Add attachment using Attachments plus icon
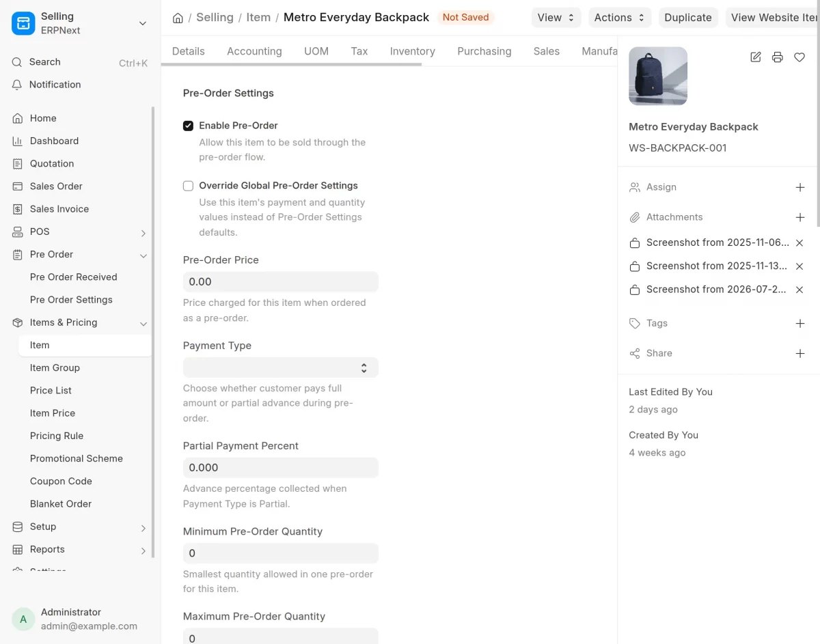Screen dimensions: 820x644 pos(800,217)
